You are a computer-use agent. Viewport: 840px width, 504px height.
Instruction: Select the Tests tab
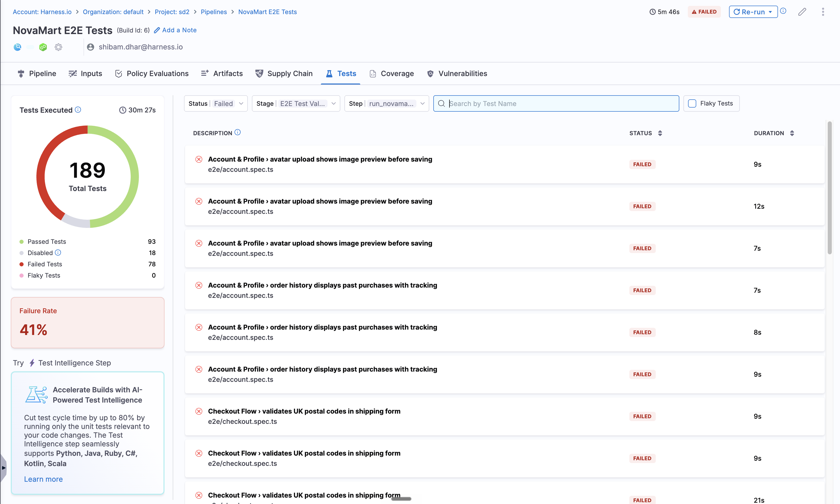(x=341, y=73)
